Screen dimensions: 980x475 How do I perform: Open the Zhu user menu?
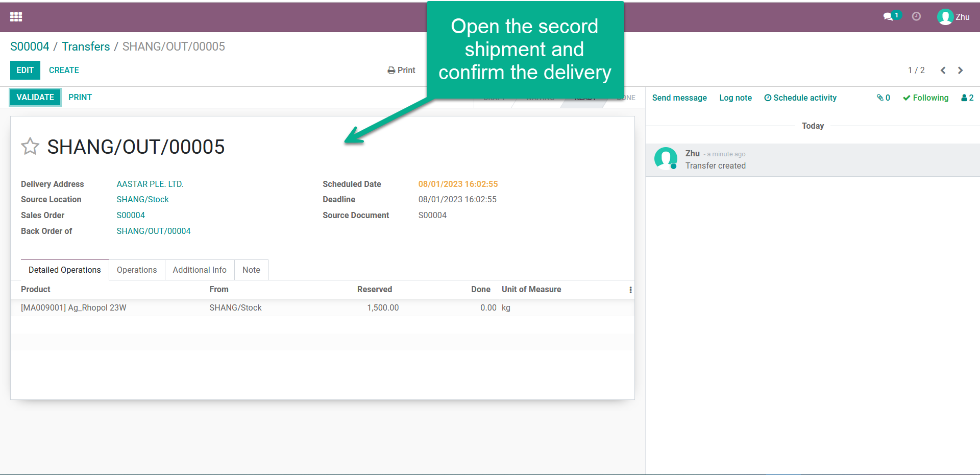(x=953, y=17)
